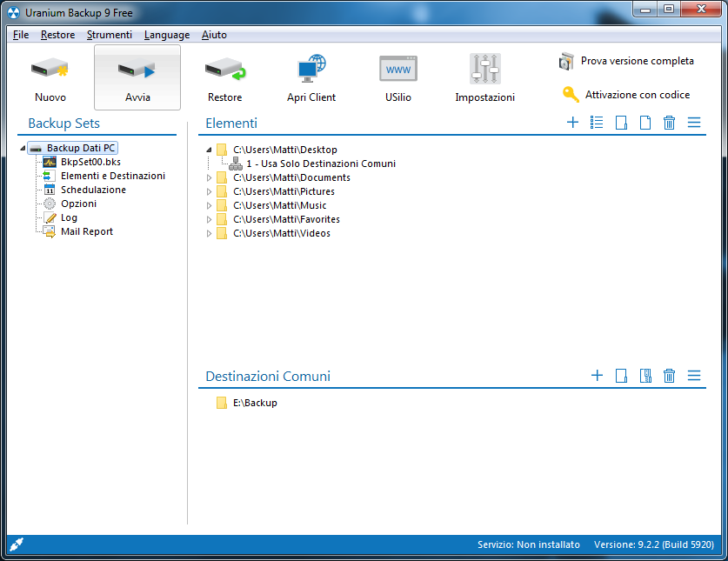
Task: Select the '1 - Usa Solo Destinazioni Comuni' row
Action: 321,164
